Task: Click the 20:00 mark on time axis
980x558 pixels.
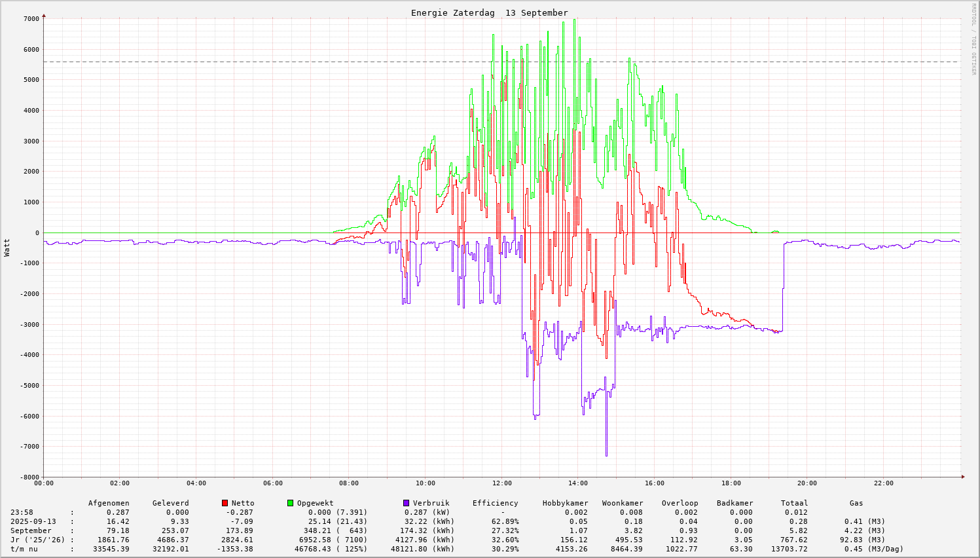Action: [x=807, y=483]
